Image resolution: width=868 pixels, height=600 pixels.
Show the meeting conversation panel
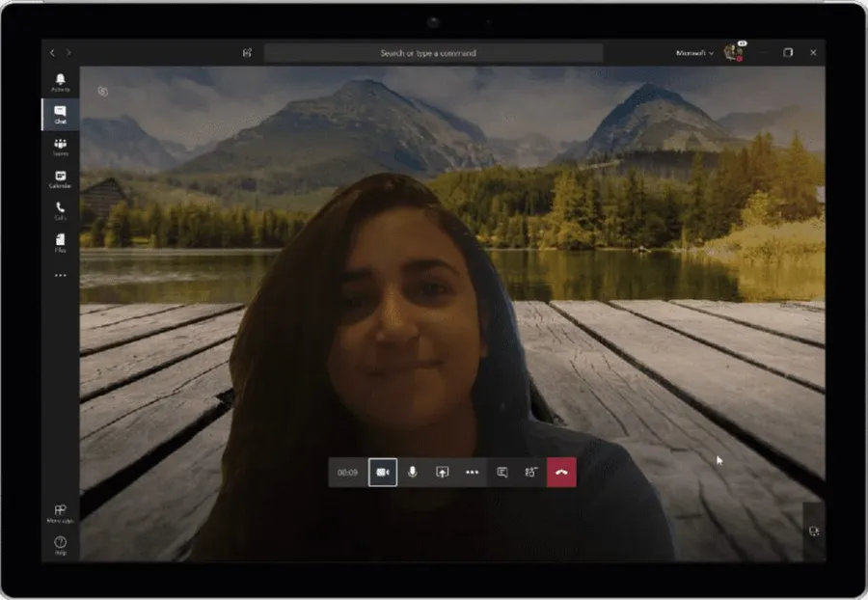(502, 473)
